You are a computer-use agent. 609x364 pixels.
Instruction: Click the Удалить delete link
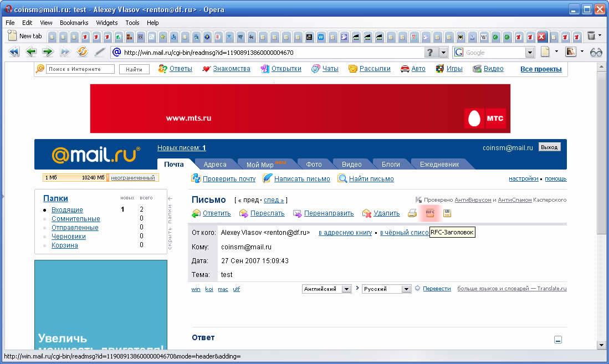(x=386, y=213)
